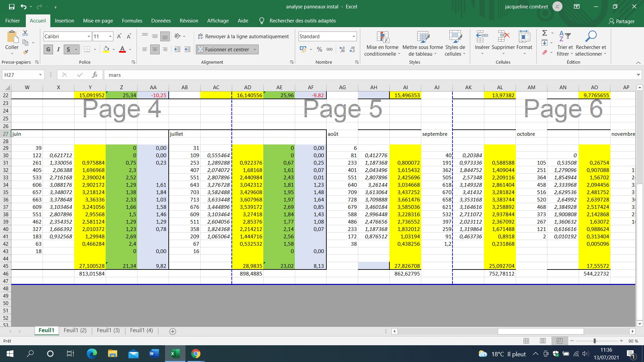Switch to Page Break Preview view

coord(559,341)
